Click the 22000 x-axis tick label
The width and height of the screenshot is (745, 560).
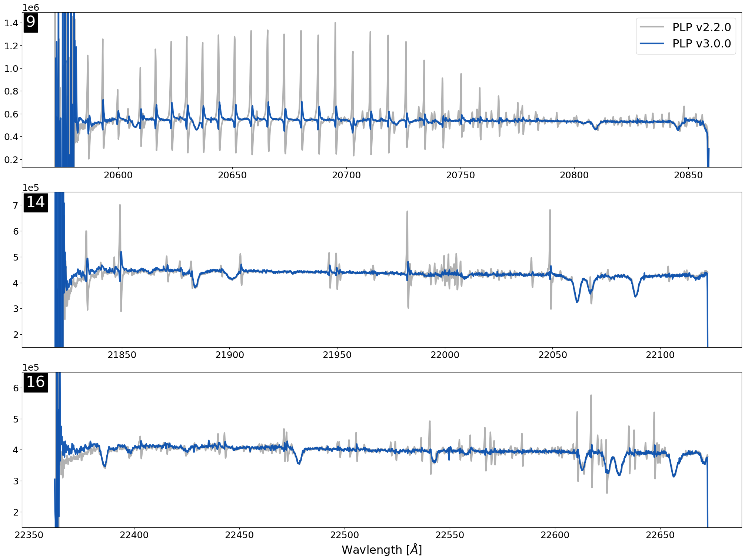(445, 355)
